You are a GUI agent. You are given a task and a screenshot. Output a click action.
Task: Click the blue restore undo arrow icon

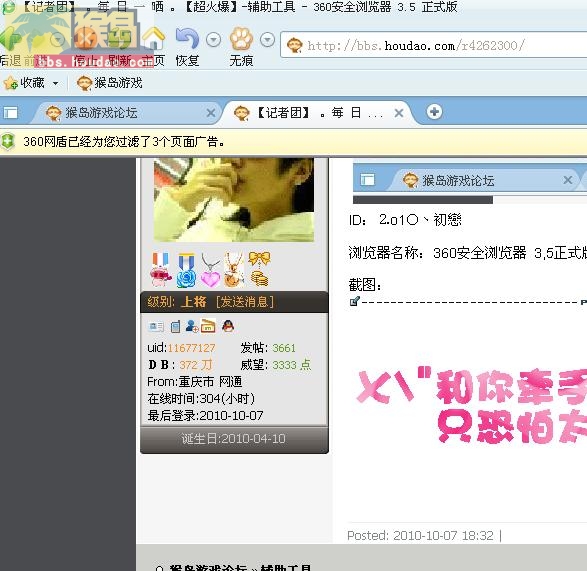[x=188, y=39]
